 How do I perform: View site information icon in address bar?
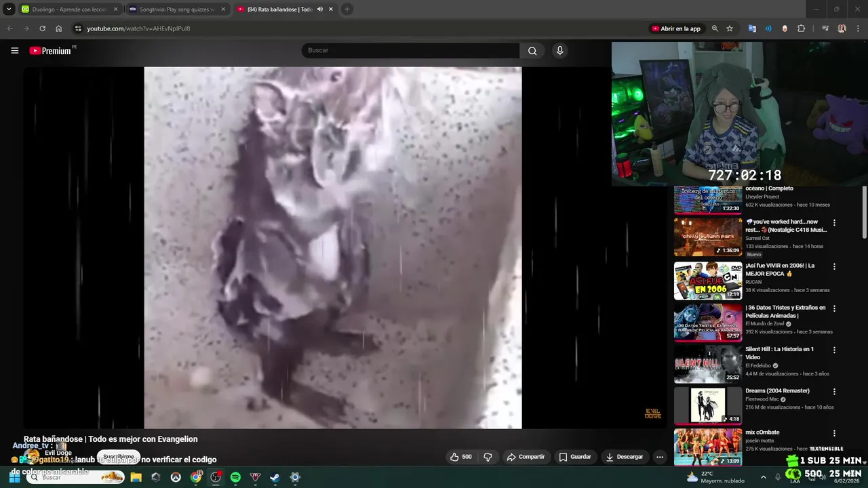[x=78, y=28]
